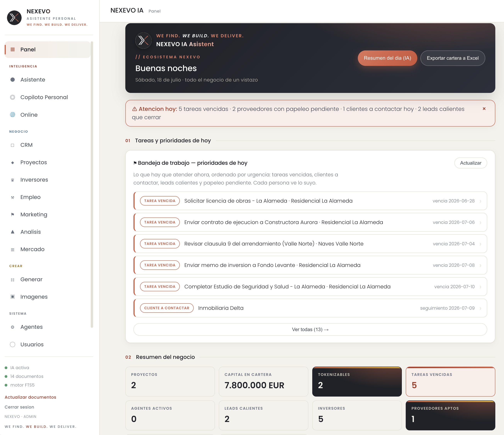Screen dimensions: 504x435
Task: Dismiss the Atencion hoy alert banner
Action: click(x=484, y=109)
